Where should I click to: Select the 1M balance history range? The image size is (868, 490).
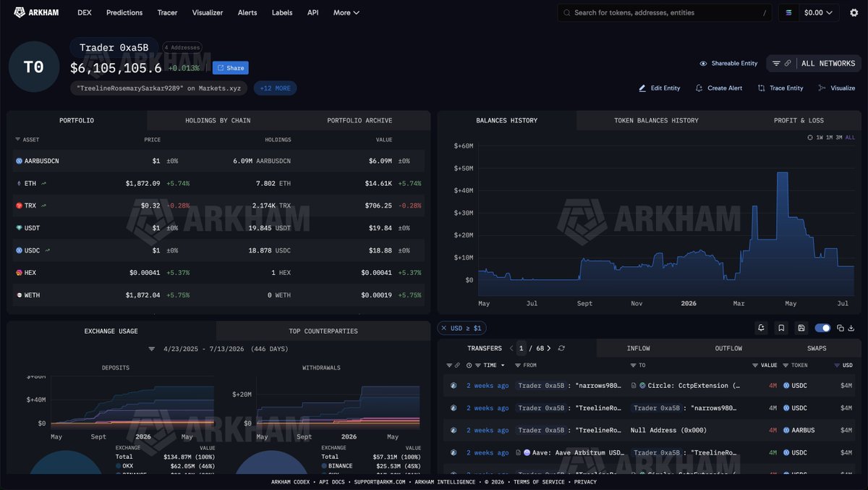829,138
